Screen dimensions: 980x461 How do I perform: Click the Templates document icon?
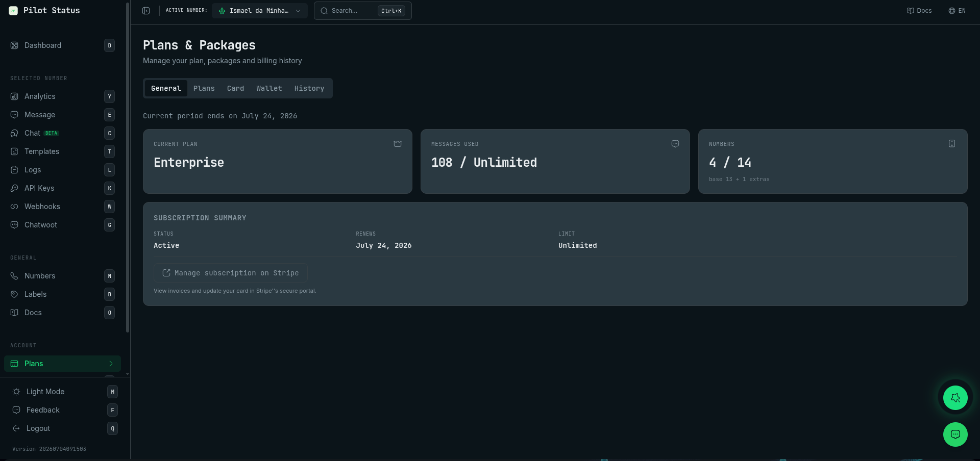(14, 151)
